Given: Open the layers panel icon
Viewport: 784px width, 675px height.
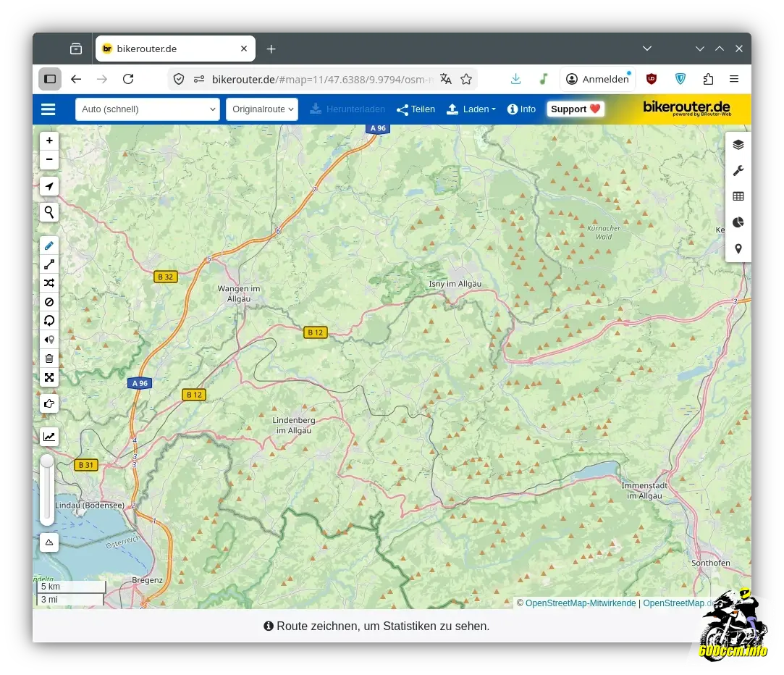Looking at the screenshot, I should (738, 145).
